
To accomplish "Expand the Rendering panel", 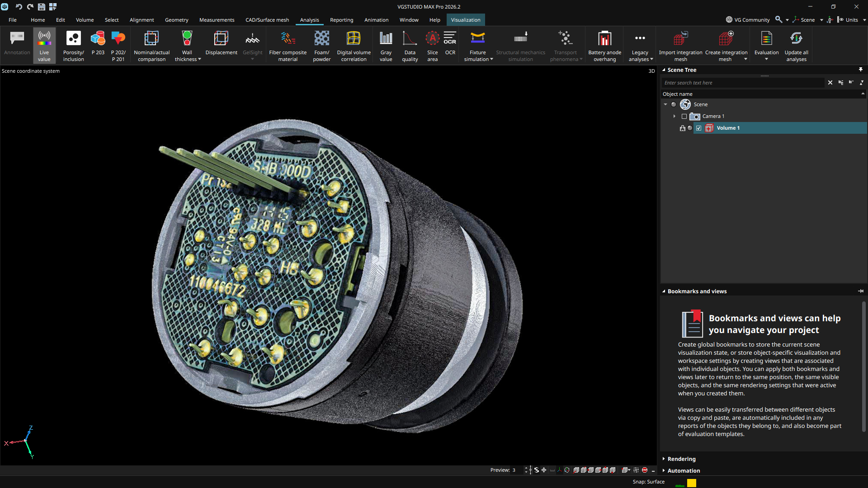I will click(664, 459).
